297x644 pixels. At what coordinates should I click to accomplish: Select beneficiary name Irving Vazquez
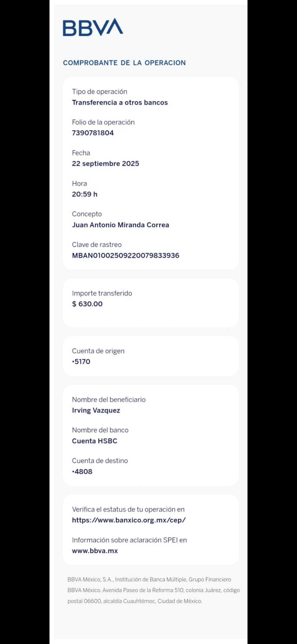pyautogui.click(x=96, y=410)
